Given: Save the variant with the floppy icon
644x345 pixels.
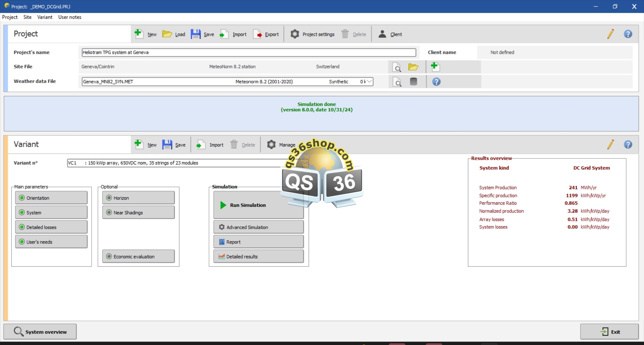Looking at the screenshot, I should (167, 144).
